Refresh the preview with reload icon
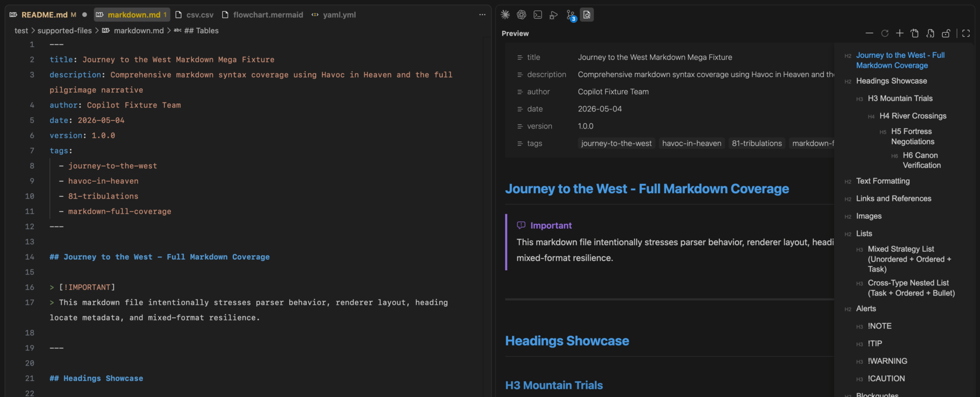 tap(885, 33)
